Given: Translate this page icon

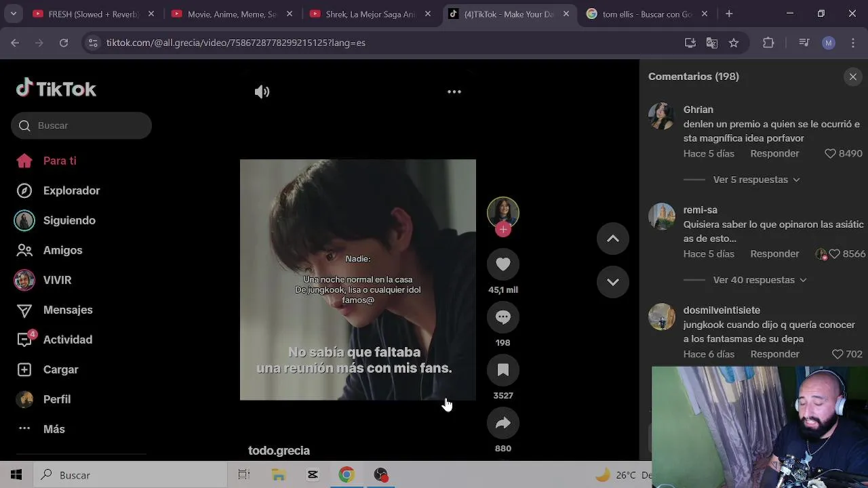Looking at the screenshot, I should pos(712,43).
